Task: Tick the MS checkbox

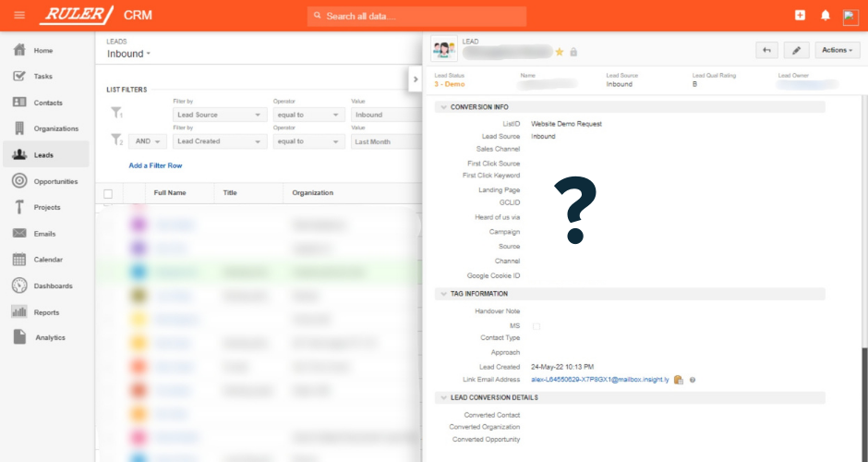Action: pos(536,327)
